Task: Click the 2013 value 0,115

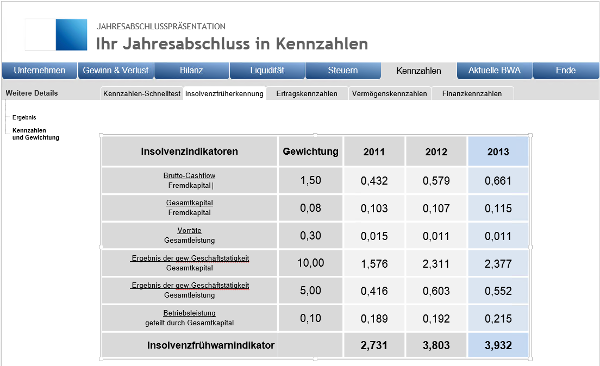Action: pyautogui.click(x=498, y=208)
